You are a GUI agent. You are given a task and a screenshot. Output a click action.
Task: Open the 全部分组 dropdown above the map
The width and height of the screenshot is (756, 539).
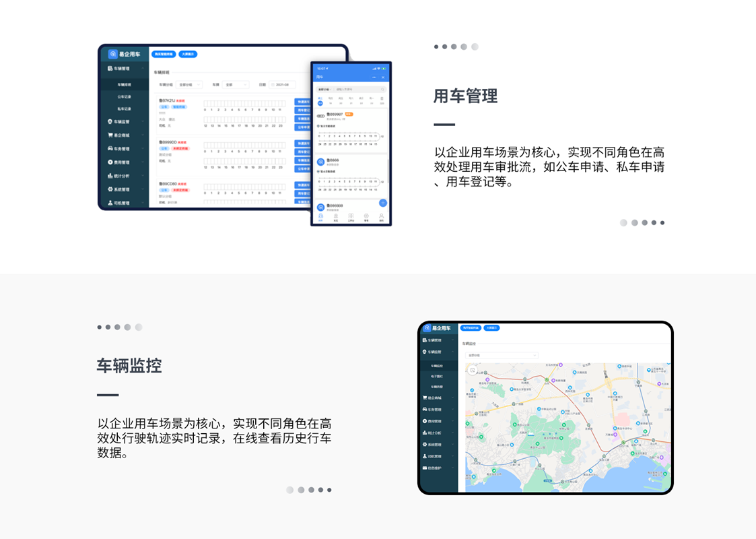click(x=502, y=355)
